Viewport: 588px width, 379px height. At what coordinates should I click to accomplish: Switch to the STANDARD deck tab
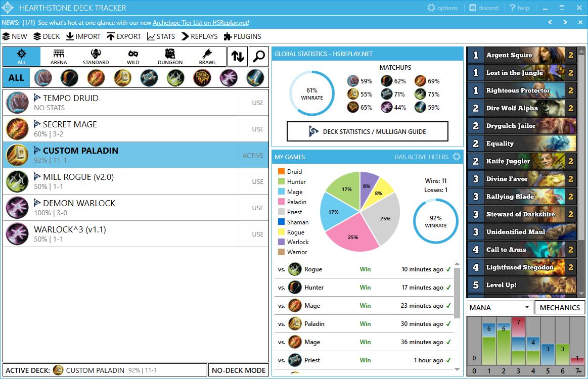(96, 57)
